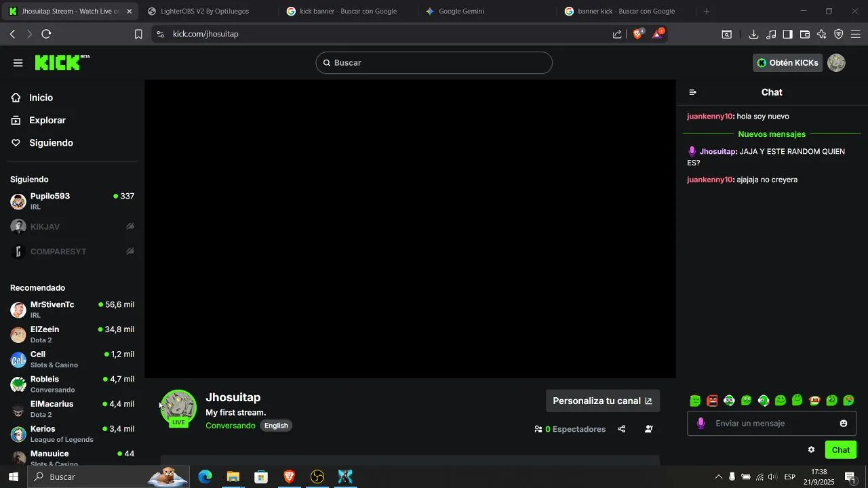Viewport: 868px width, 488px height.
Task: Open Brave Rewards triangle icon
Action: point(658,34)
